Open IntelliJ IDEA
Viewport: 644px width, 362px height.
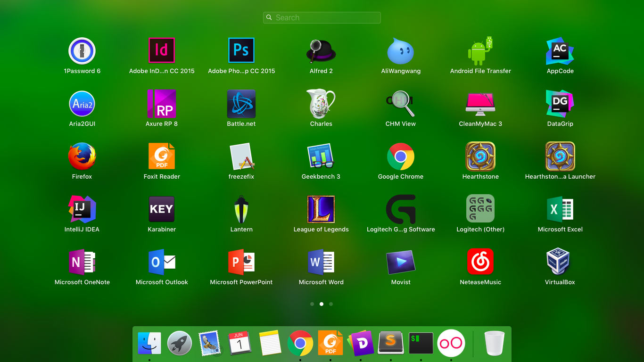coord(82,209)
